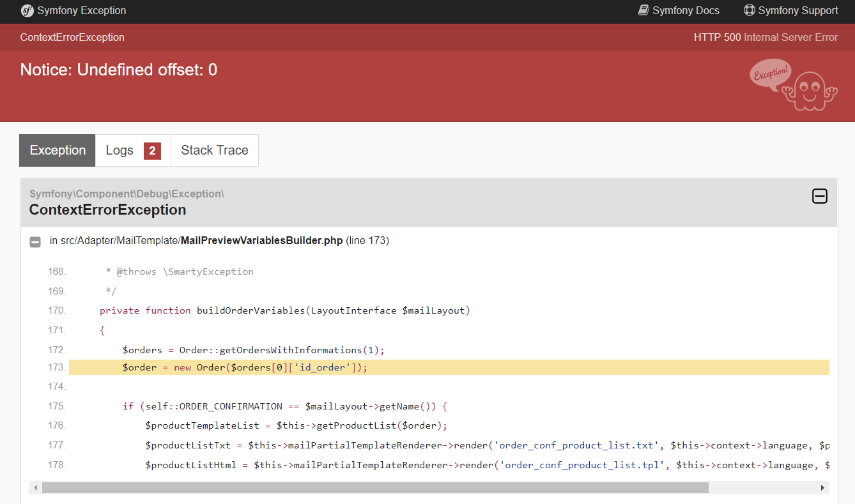Switch to the Stack Trace tab
The width and height of the screenshot is (855, 504).
(215, 151)
